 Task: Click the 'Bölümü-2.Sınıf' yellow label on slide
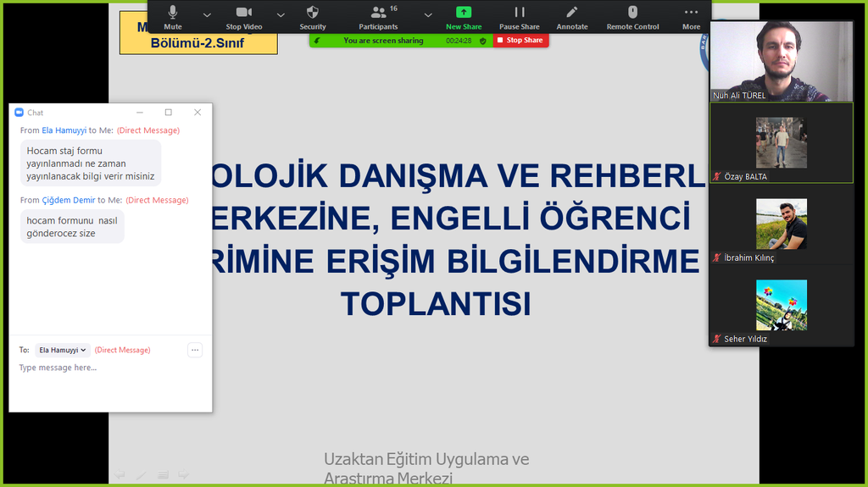tap(198, 43)
